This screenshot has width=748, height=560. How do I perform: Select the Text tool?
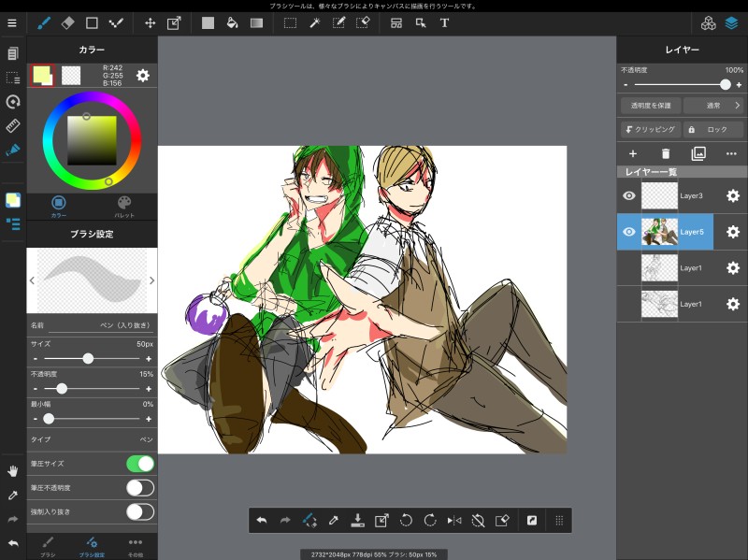(x=444, y=23)
